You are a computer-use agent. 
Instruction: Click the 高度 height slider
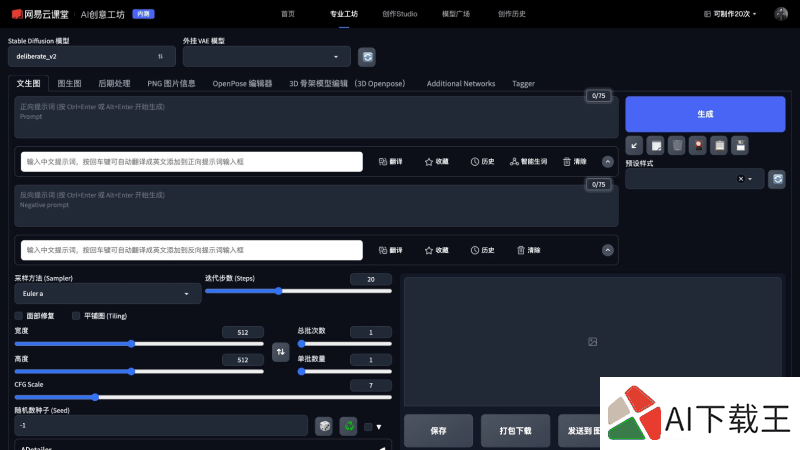click(139, 371)
